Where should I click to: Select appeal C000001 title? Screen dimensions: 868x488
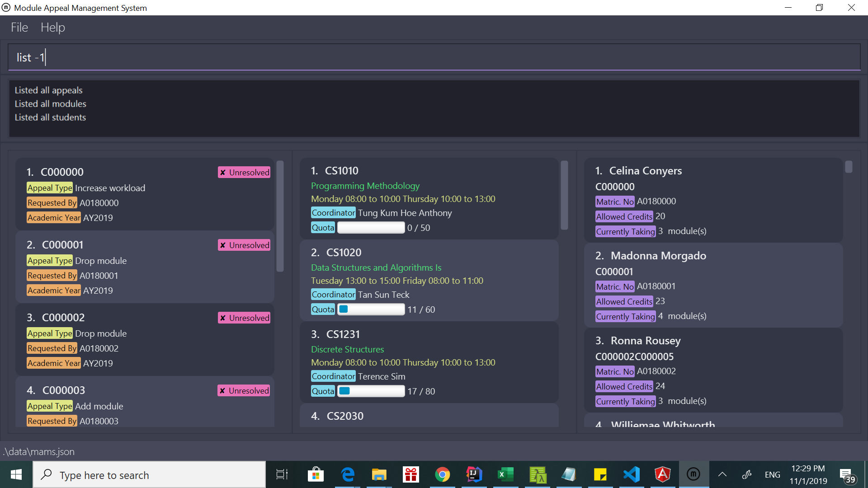(62, 245)
